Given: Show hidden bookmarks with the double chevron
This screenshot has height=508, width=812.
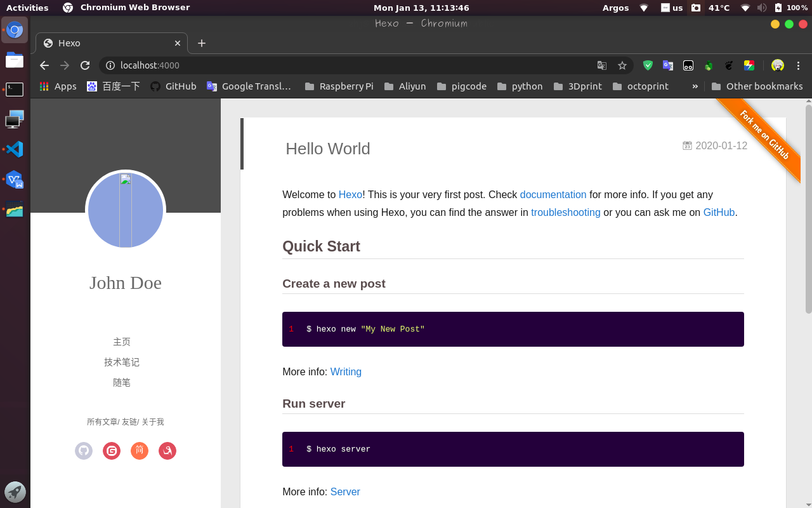Looking at the screenshot, I should [x=695, y=86].
